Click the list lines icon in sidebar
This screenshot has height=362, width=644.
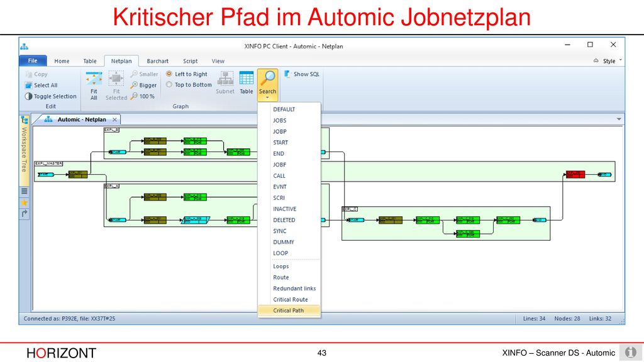25,191
